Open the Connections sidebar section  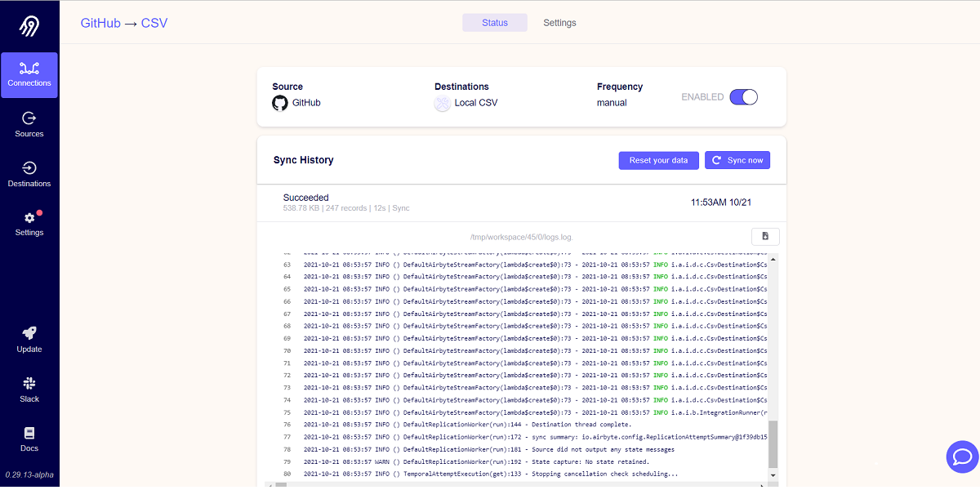[x=29, y=75]
